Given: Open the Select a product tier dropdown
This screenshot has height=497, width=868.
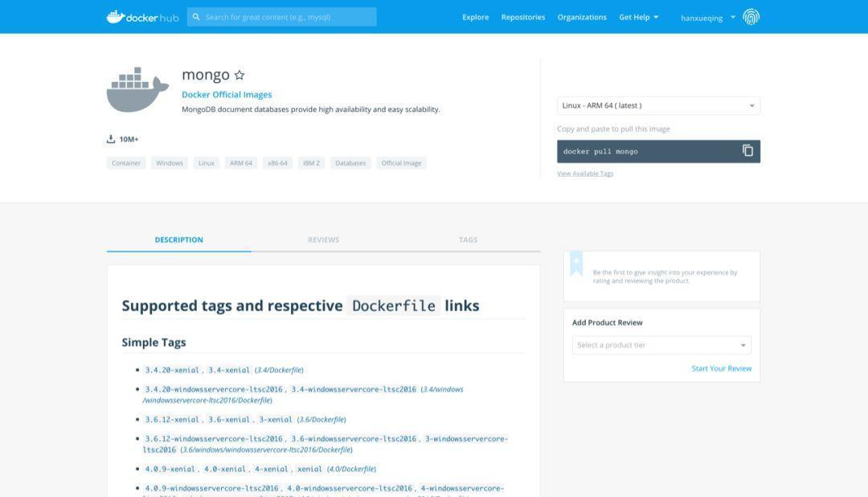Looking at the screenshot, I should [661, 345].
